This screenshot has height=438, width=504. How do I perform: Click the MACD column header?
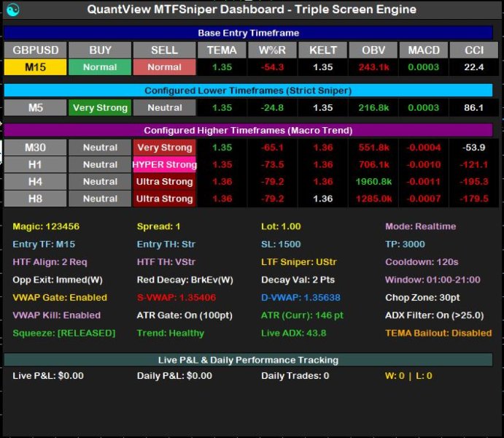424,50
